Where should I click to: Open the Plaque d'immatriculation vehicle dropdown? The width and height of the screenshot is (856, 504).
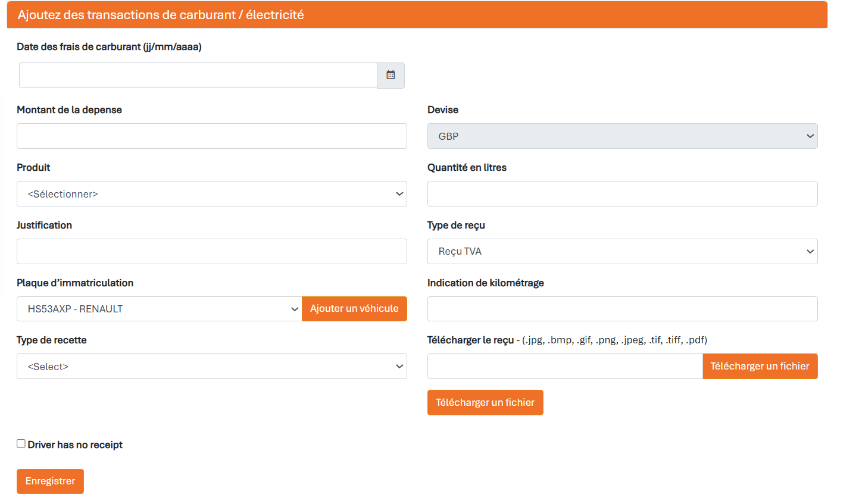[x=160, y=309]
